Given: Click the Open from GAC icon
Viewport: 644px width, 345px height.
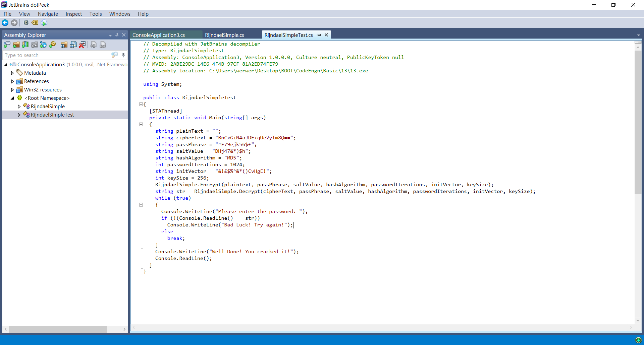Looking at the screenshot, I should (25, 45).
